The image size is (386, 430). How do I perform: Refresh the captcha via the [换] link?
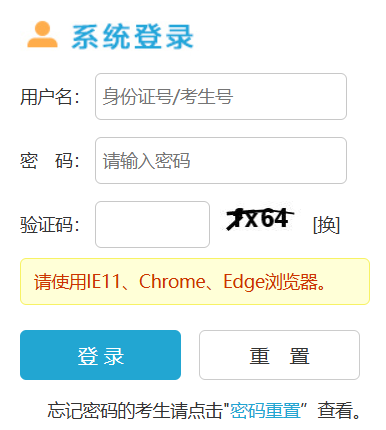(x=326, y=225)
